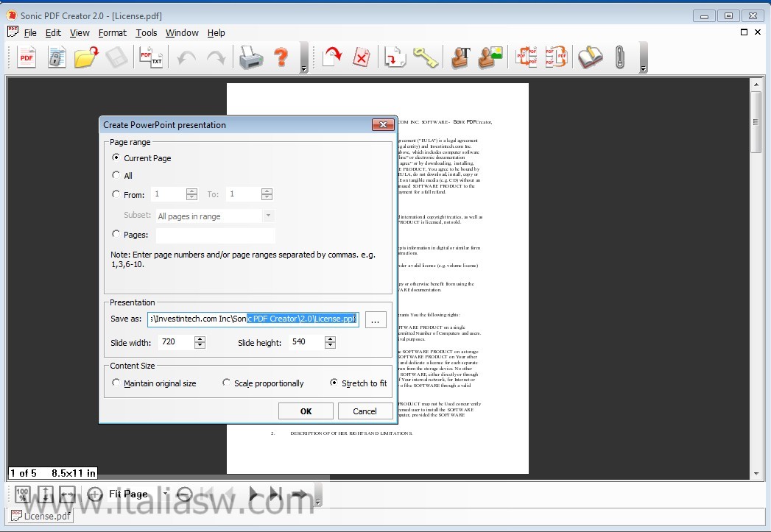The height and width of the screenshot is (532, 771).
Task: Open the Subset 'All pages in range' dropdown
Action: tap(268, 216)
